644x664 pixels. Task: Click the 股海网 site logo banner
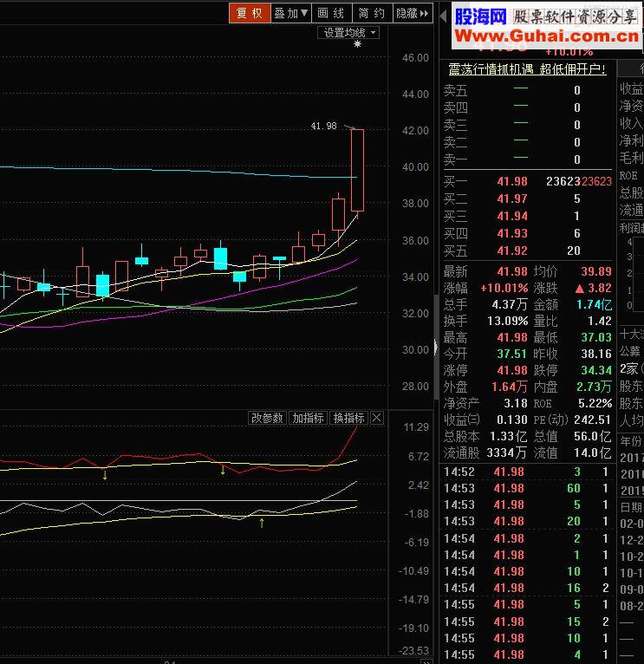click(480, 17)
